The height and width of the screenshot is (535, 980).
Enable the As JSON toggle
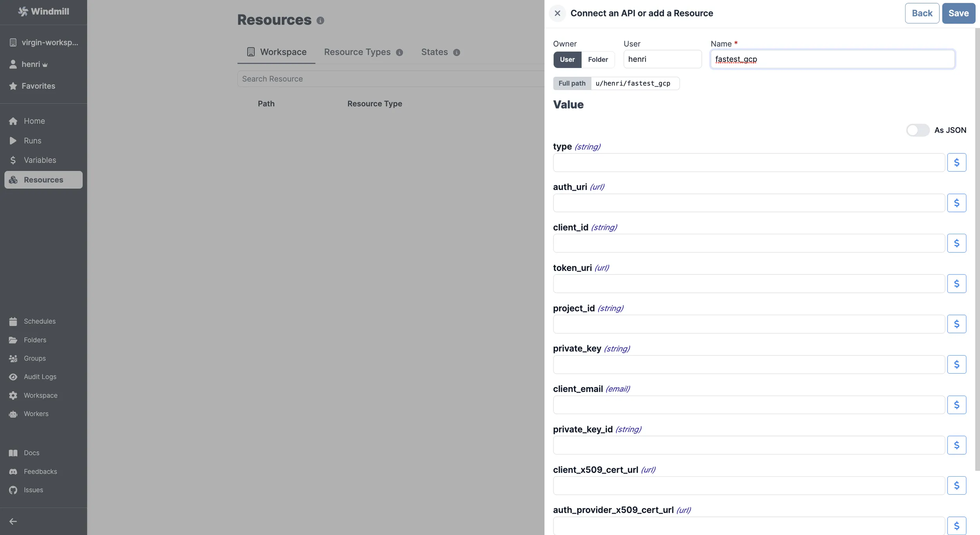click(918, 130)
